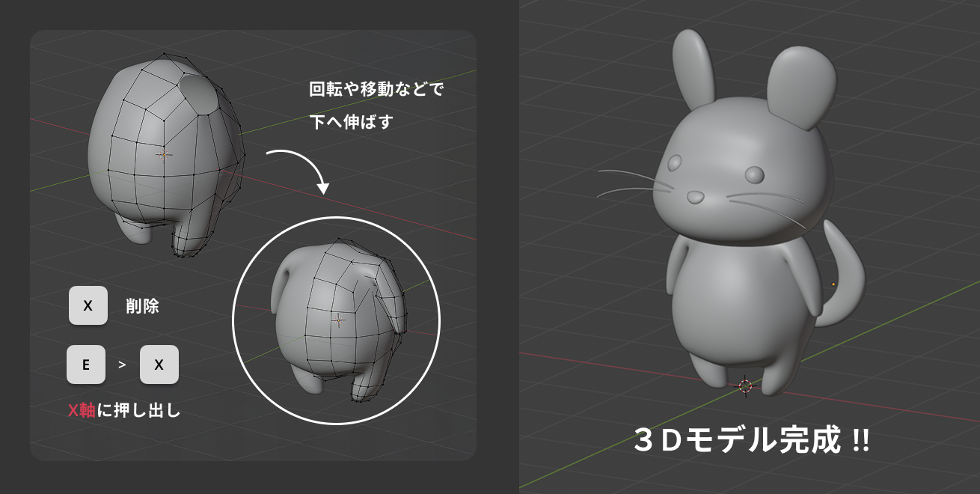Image resolution: width=980 pixels, height=494 pixels.
Task: Click the 3Dモデル完成 !! heading
Action: point(751,440)
